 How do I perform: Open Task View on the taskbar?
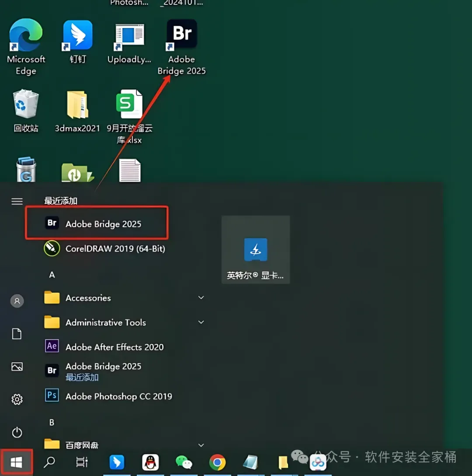coord(82,462)
